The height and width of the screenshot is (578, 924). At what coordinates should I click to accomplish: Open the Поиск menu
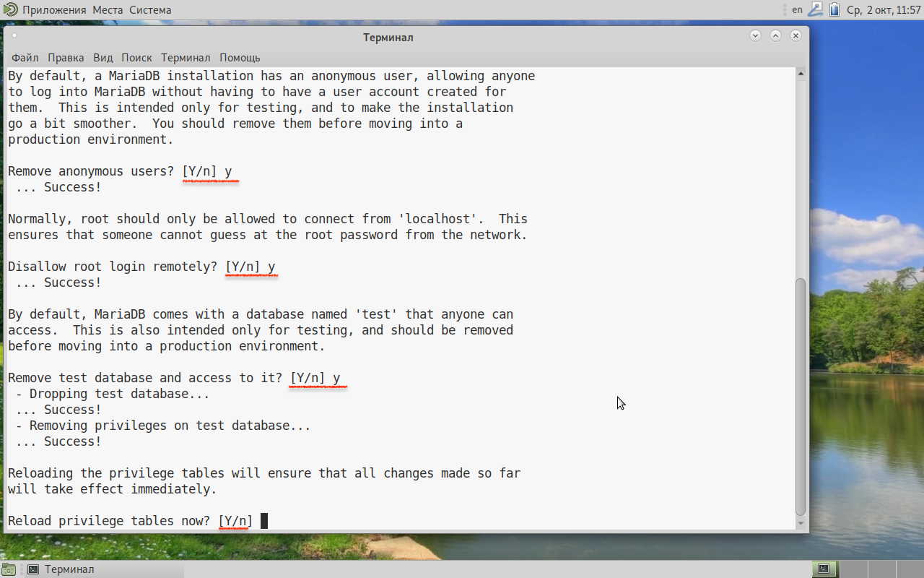tap(136, 58)
